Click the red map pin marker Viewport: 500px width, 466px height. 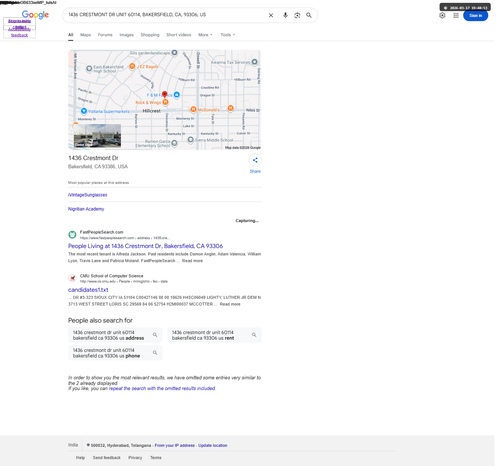click(x=164, y=95)
